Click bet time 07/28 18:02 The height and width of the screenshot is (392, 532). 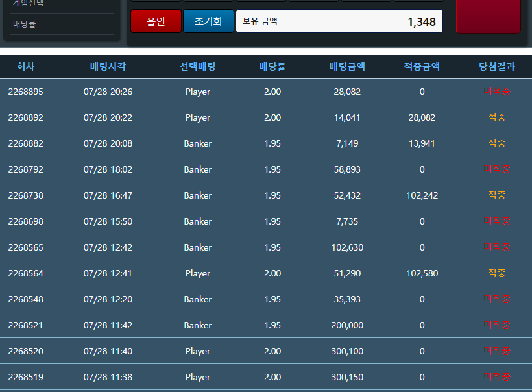108,169
